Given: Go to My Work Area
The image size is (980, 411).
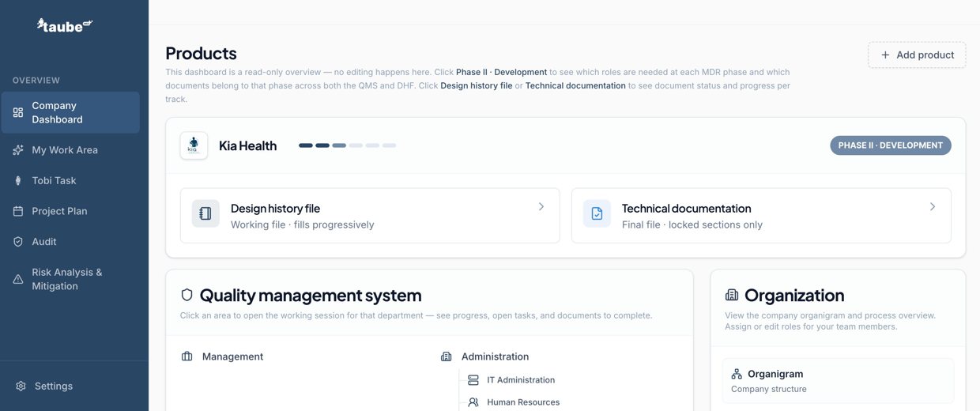Looking at the screenshot, I should [70, 150].
